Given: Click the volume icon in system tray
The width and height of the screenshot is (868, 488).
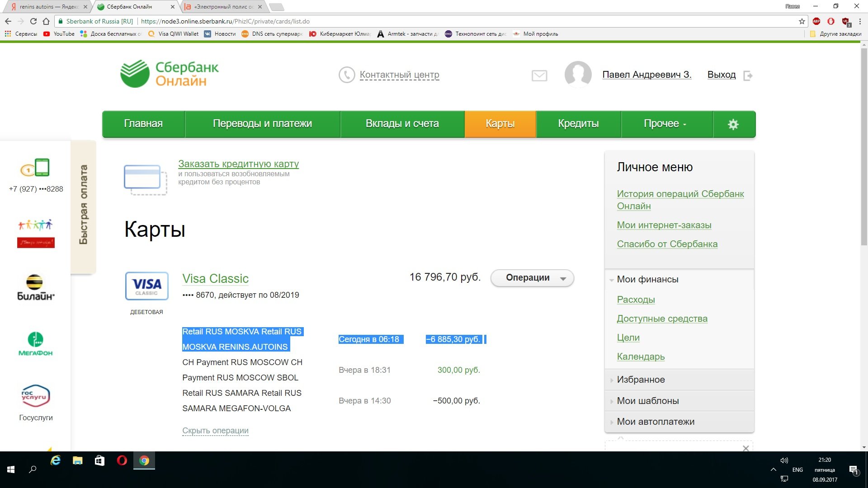Looking at the screenshot, I should point(784,460).
